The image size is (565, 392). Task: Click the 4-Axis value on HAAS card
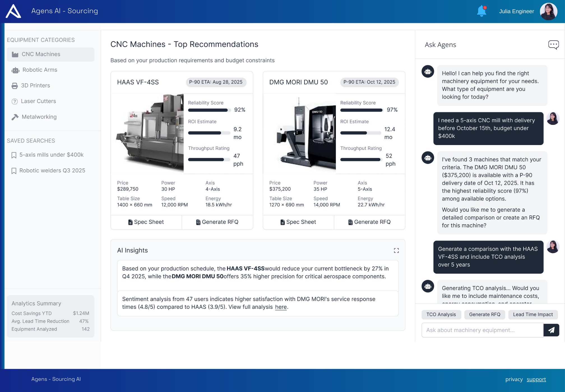click(213, 189)
